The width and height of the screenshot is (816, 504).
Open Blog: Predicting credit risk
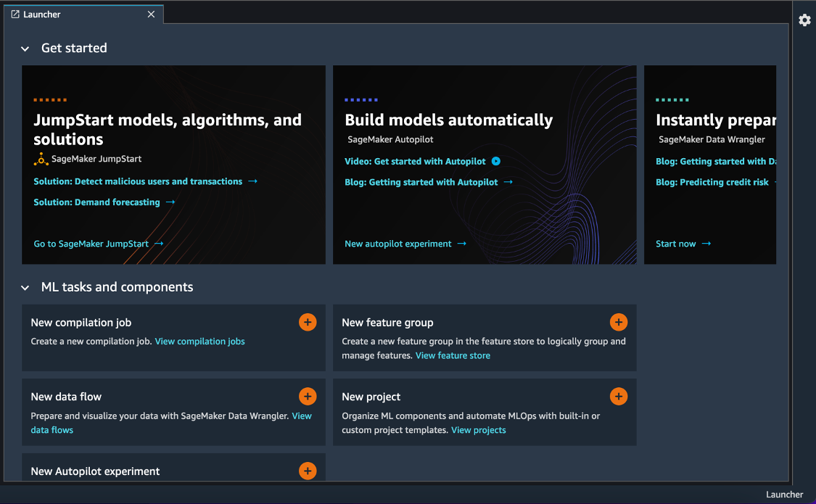click(712, 182)
